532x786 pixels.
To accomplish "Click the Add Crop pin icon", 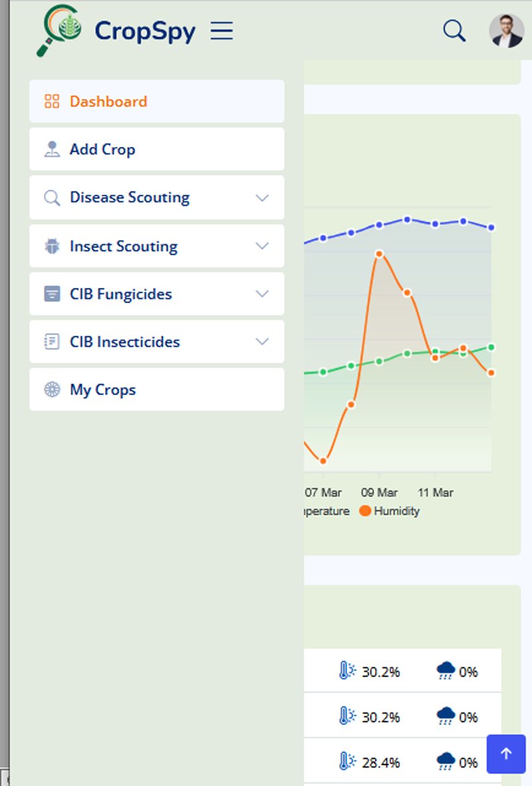I will tap(52, 149).
